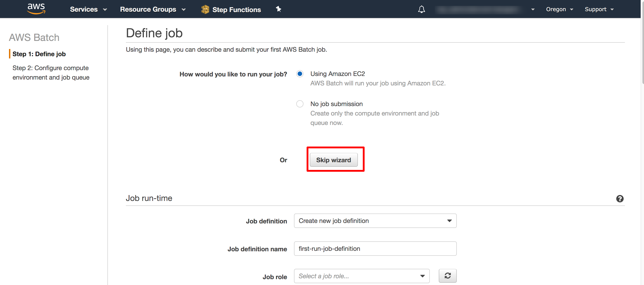Screen dimensions: 644x285
Task: Select the Using Amazon EC2 radio button
Action: 300,74
